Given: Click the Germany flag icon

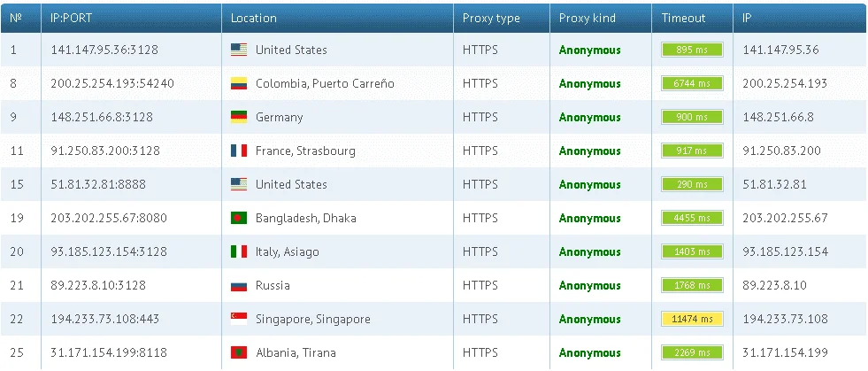Looking at the screenshot, I should [239, 118].
